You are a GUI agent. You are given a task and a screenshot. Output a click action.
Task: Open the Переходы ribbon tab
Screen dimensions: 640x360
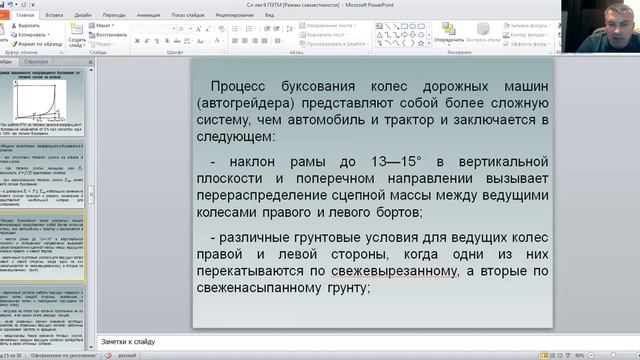click(x=114, y=15)
